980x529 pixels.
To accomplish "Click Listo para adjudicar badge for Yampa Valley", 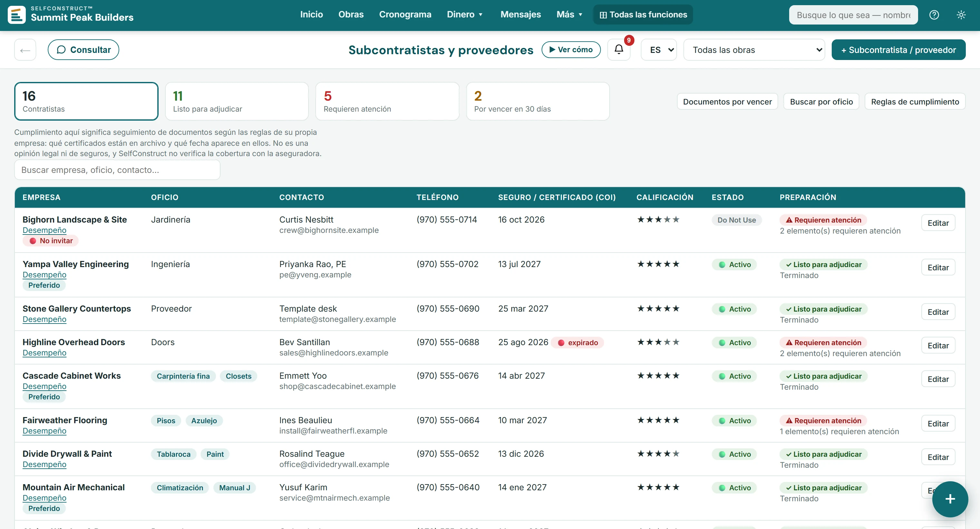I will pos(824,264).
